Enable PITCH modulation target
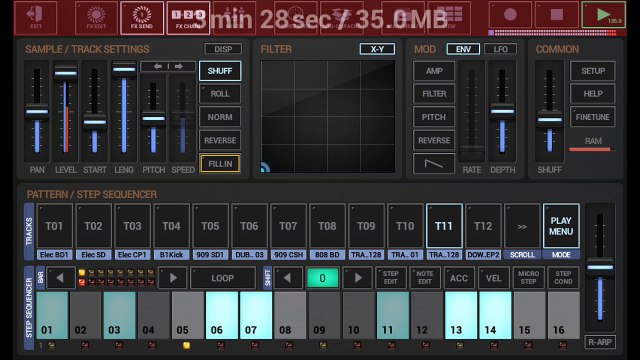 tap(433, 117)
